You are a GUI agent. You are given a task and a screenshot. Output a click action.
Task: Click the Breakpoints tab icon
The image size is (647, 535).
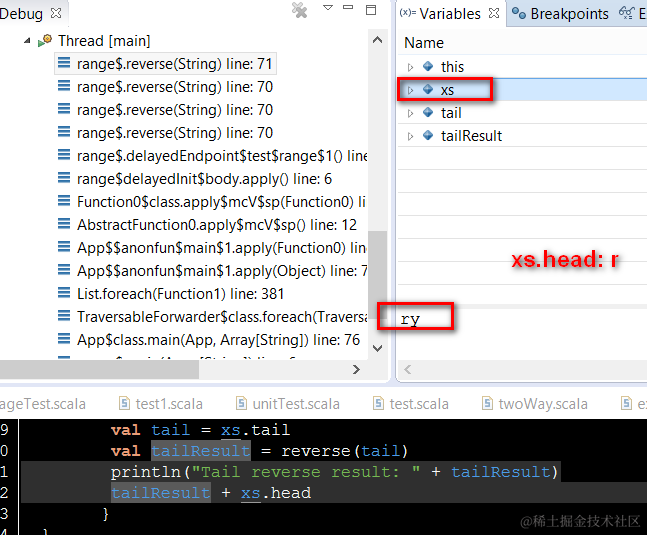pos(519,14)
